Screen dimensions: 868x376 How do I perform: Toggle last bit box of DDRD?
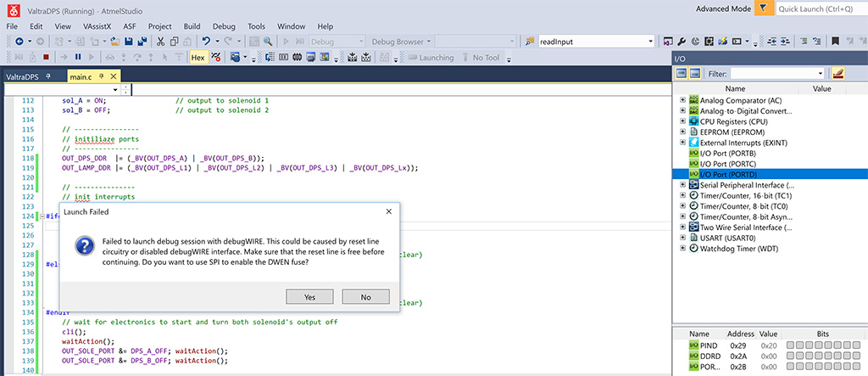pyautogui.click(x=856, y=356)
